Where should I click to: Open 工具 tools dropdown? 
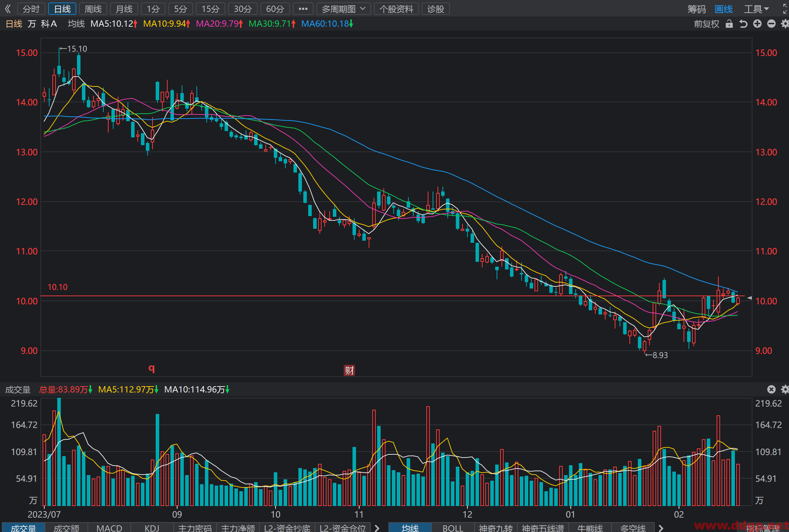click(x=756, y=9)
